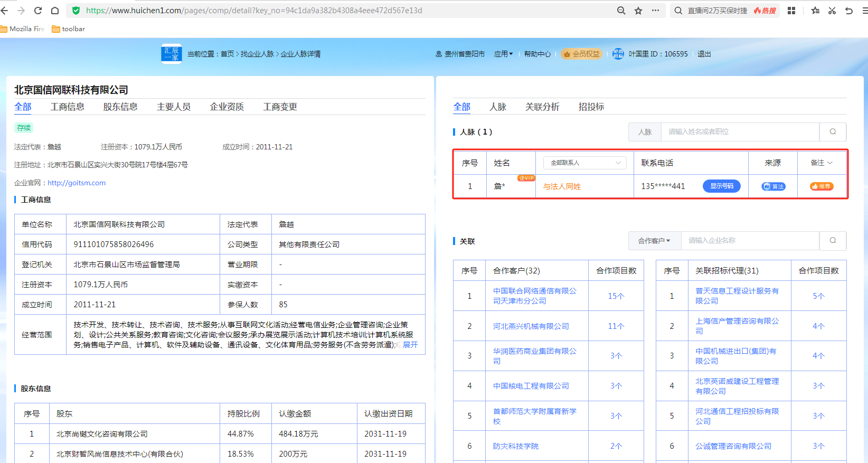
Task: Go back with the browser back arrow
Action: [4, 11]
